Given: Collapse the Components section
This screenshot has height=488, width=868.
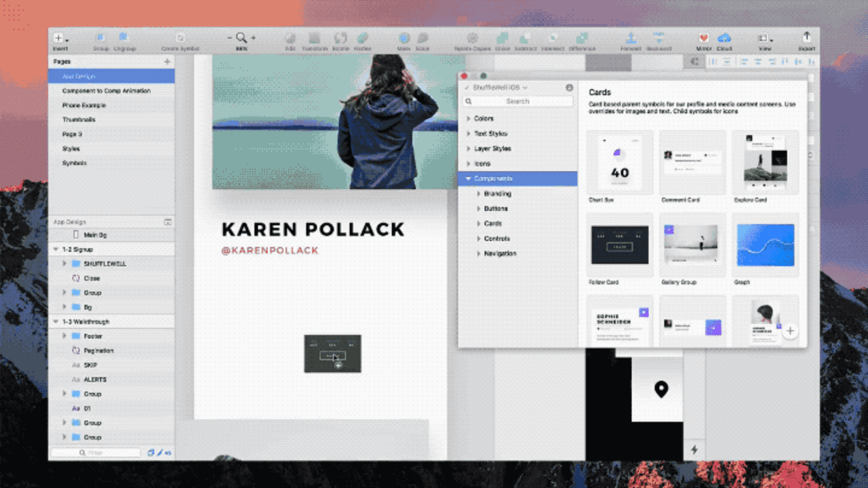Looking at the screenshot, I should 467,178.
